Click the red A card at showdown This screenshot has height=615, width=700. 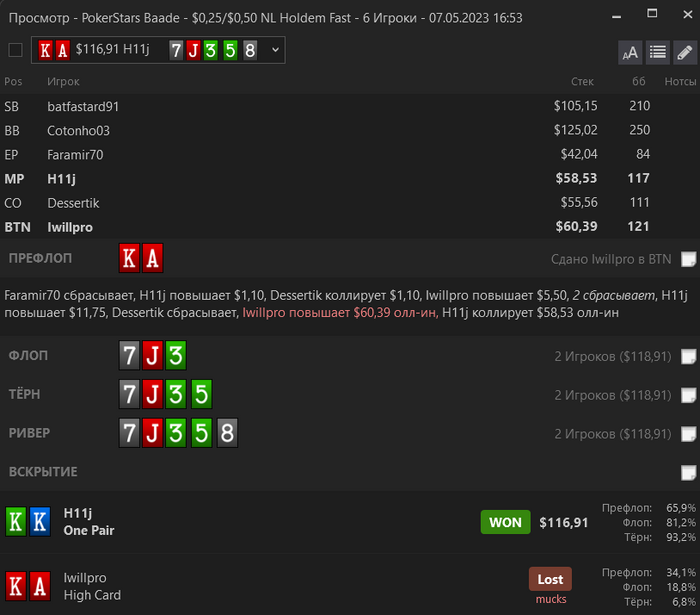[40, 586]
